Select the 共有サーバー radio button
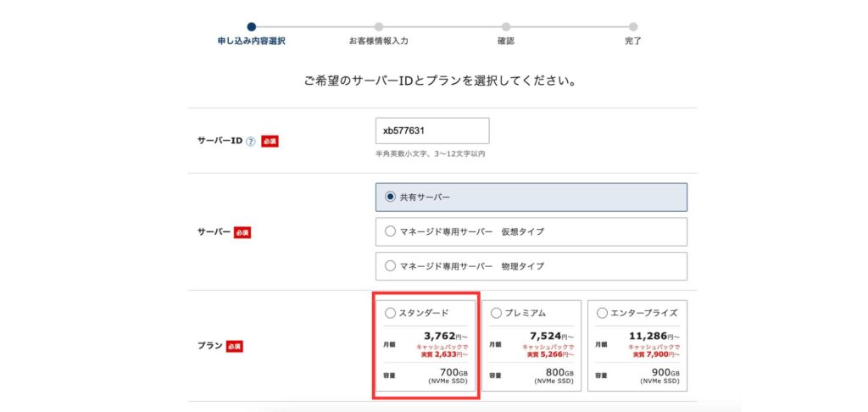The image size is (868, 412). [x=390, y=197]
